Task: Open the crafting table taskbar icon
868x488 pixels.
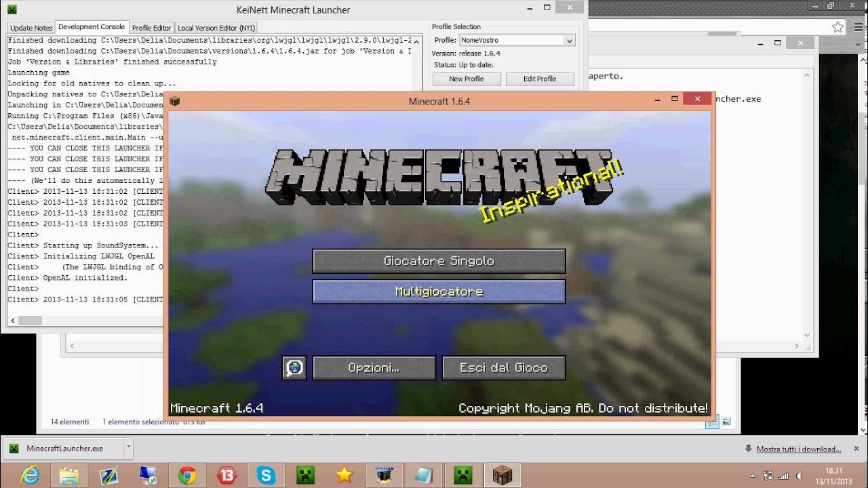Action: pos(502,475)
